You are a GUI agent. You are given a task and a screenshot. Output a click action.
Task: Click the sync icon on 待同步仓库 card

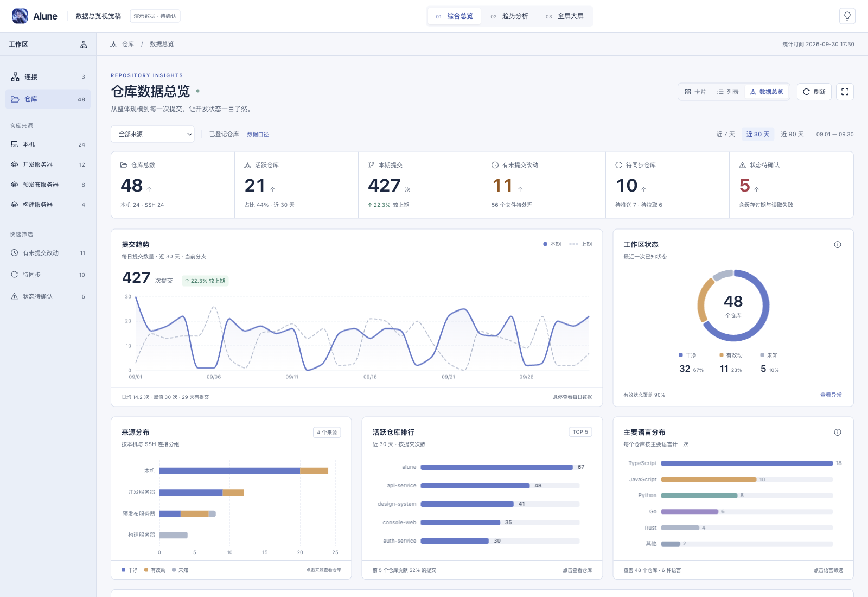coord(618,165)
